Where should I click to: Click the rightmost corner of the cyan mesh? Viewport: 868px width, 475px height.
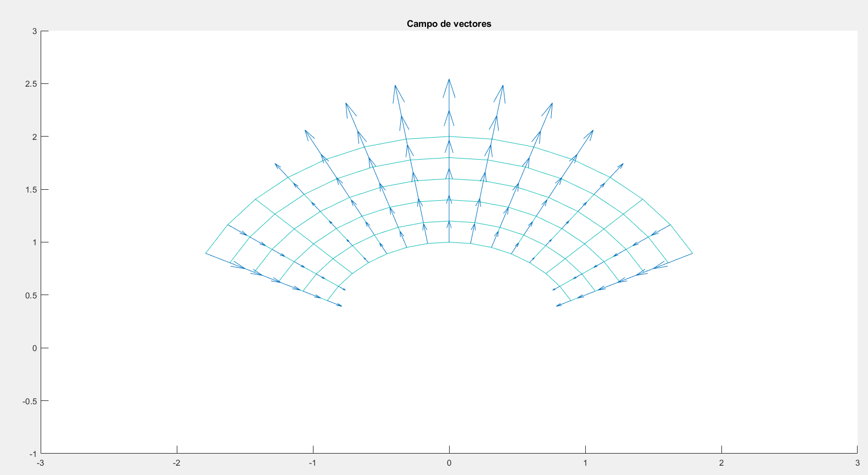click(x=692, y=253)
